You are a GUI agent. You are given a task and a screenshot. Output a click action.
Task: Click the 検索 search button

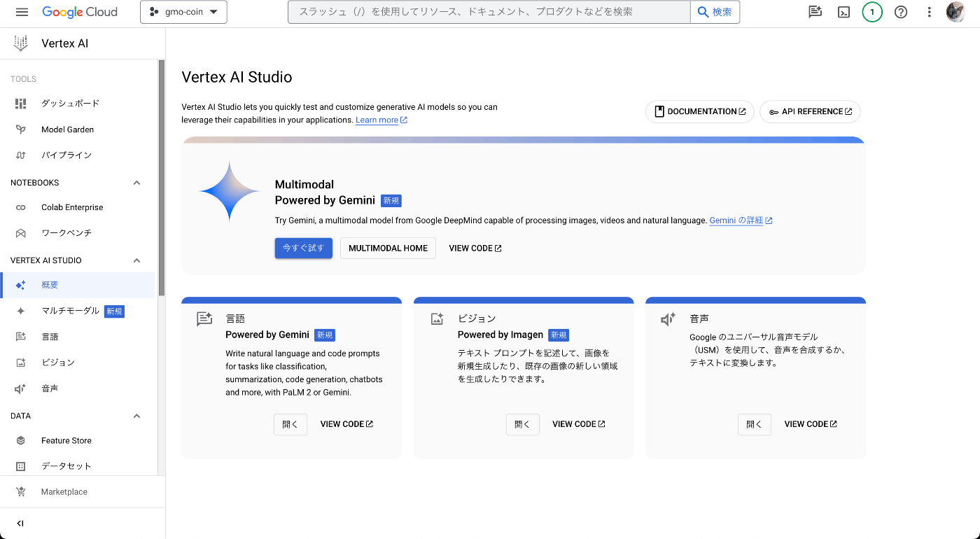click(x=715, y=12)
